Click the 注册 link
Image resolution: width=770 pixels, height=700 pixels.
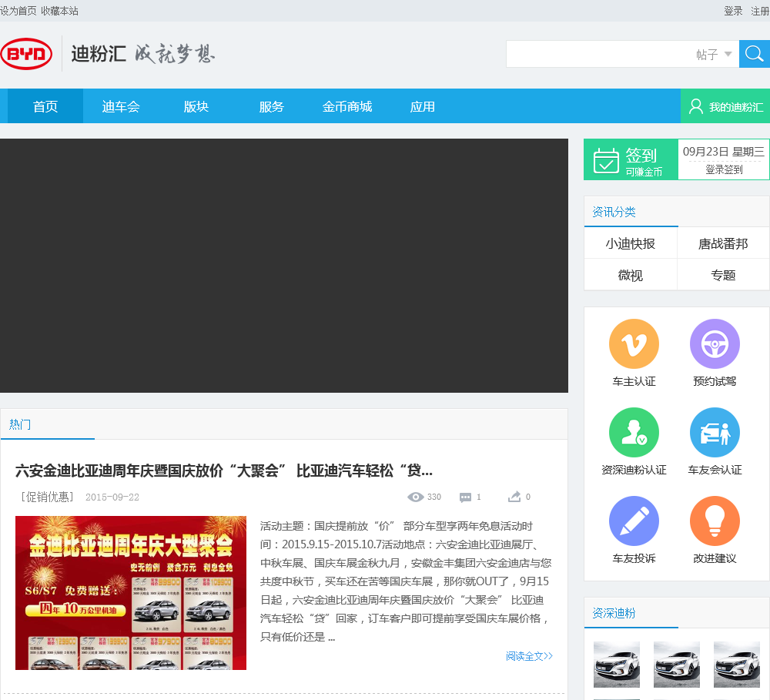click(x=760, y=11)
